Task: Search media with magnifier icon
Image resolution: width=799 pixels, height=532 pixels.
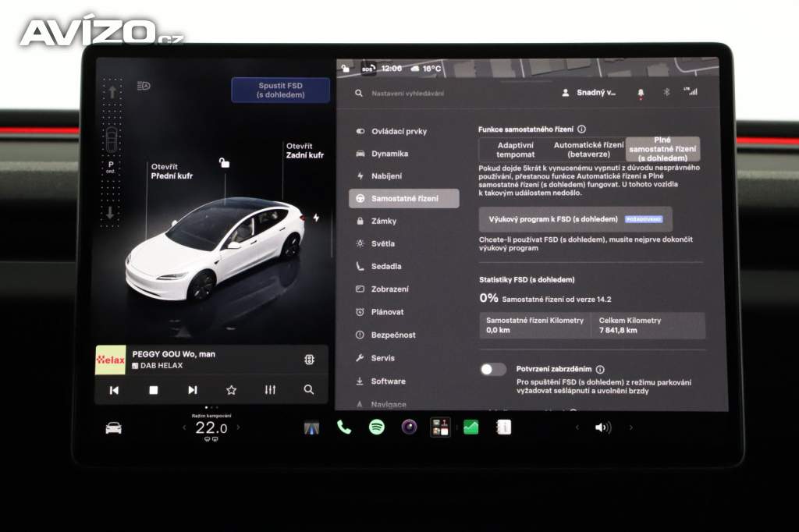Action: [x=309, y=389]
